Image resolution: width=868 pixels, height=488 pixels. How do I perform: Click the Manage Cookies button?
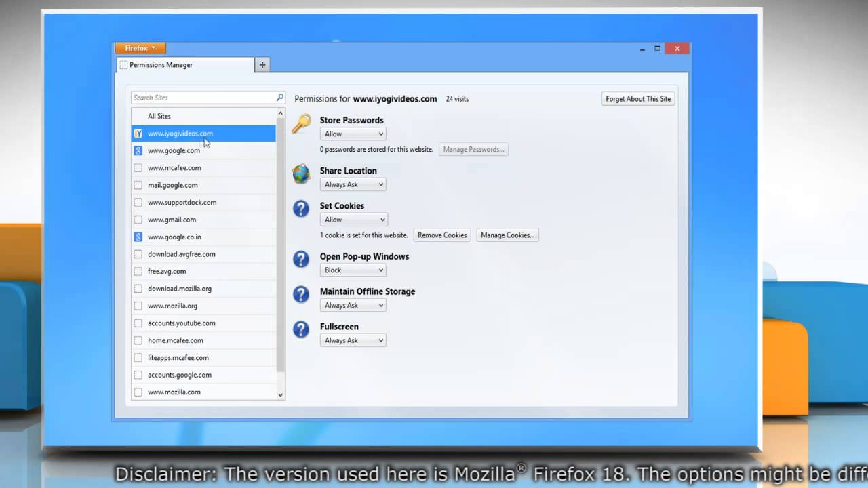pos(508,235)
